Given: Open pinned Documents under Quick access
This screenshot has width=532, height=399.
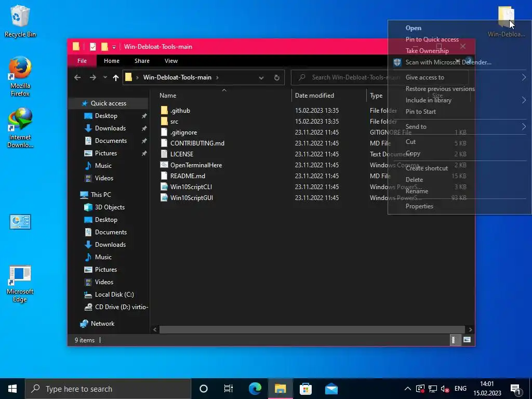Looking at the screenshot, I should (x=111, y=140).
